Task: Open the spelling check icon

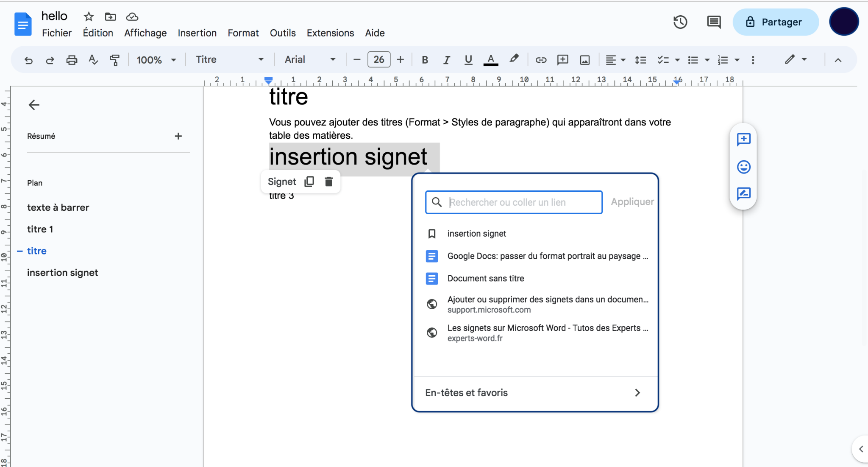Action: (x=93, y=60)
